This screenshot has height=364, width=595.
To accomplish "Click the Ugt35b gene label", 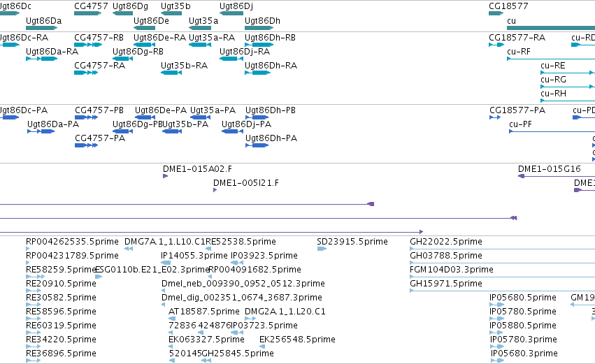I will (175, 6).
